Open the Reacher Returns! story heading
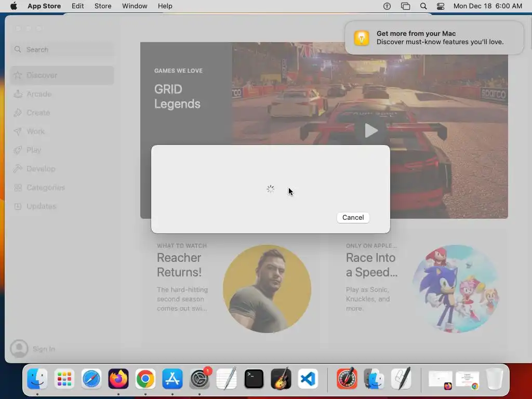The image size is (532, 399). [179, 265]
